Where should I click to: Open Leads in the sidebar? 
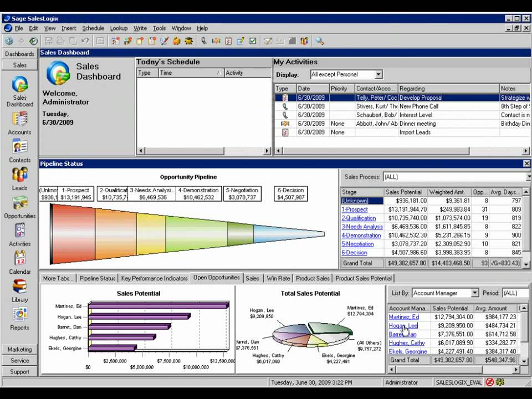point(20,179)
